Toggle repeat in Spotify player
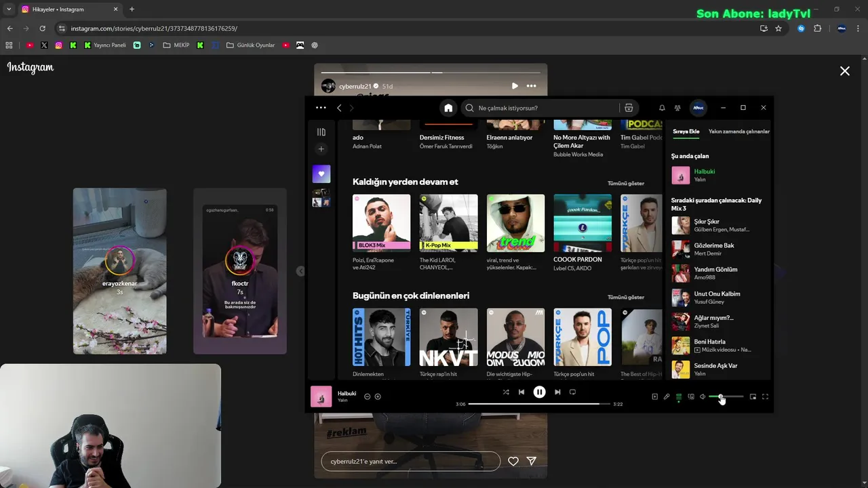Viewport: 868px width, 488px height. click(x=572, y=392)
